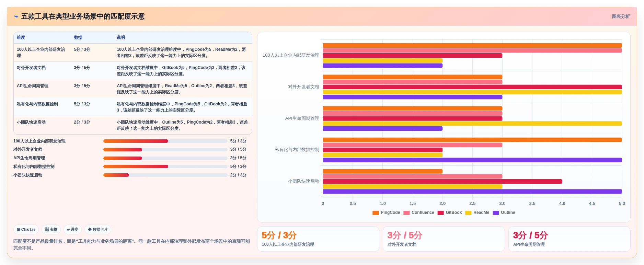Screen dimensions: 644x265
Task: Click the 3分 / 5分 card for 对外开发者文档
Action: (444, 239)
